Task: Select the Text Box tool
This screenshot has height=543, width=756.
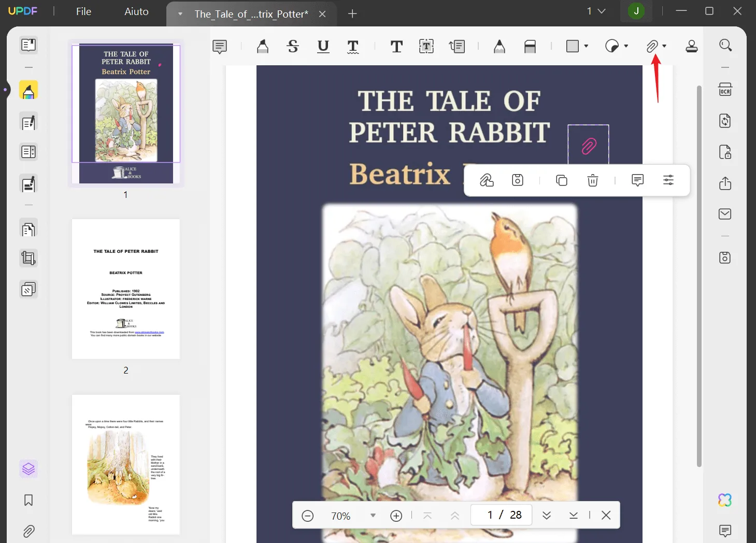Action: click(x=426, y=47)
